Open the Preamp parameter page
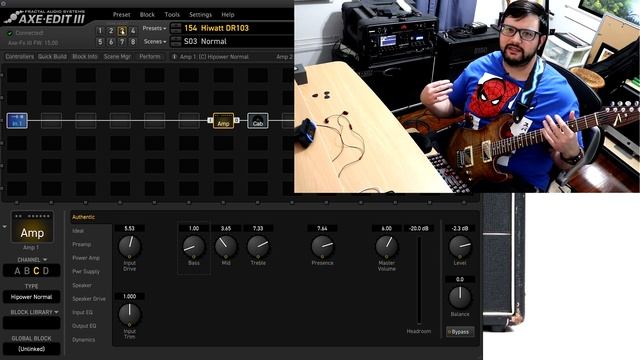Screen dimensions: 640x360 [82, 244]
